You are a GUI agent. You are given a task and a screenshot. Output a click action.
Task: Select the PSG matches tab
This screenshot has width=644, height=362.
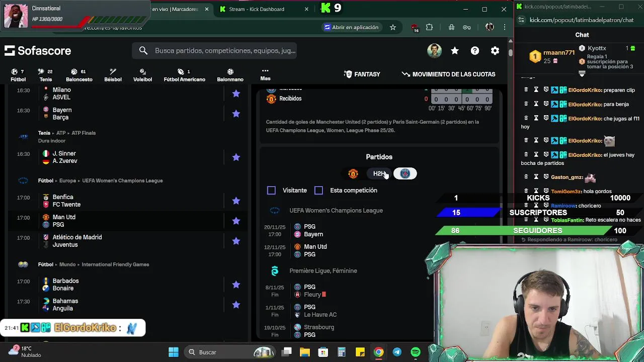(x=405, y=173)
